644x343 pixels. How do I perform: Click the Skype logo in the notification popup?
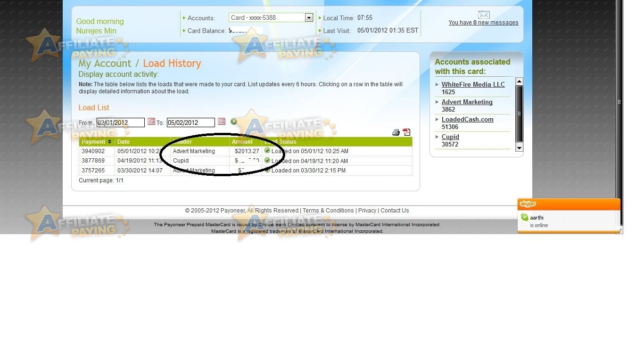(528, 204)
